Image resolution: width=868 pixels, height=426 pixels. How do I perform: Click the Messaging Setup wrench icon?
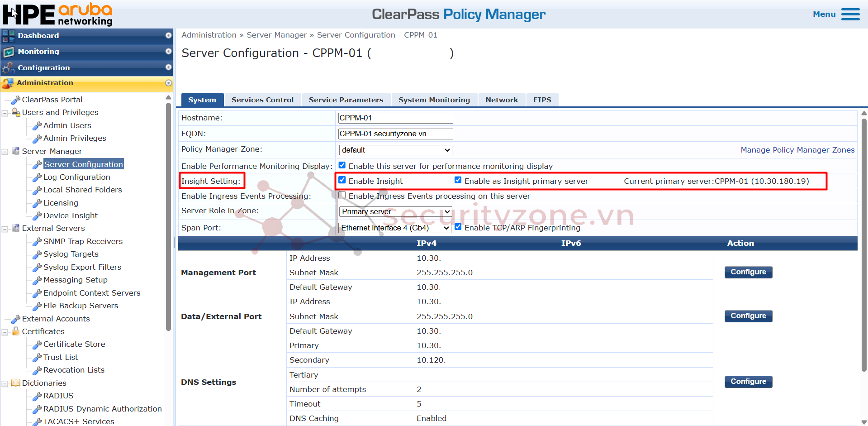(x=37, y=280)
